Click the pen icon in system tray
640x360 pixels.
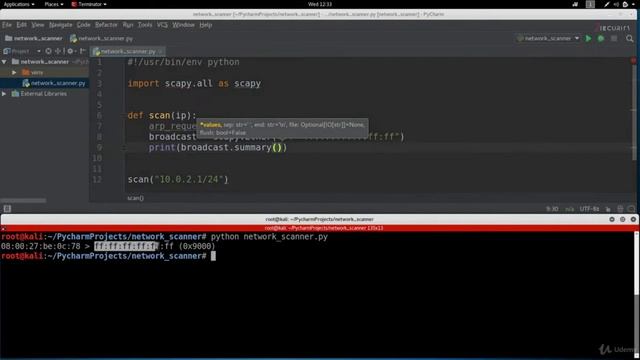click(x=607, y=4)
